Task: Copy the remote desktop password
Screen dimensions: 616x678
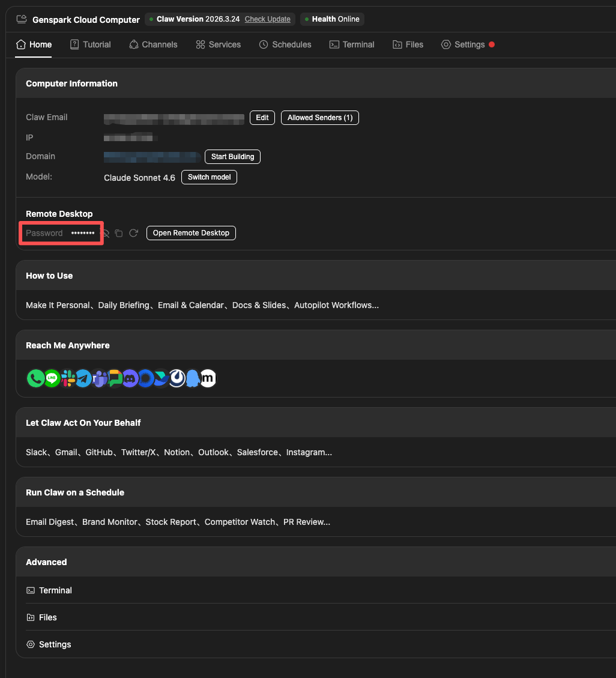Action: tap(119, 234)
